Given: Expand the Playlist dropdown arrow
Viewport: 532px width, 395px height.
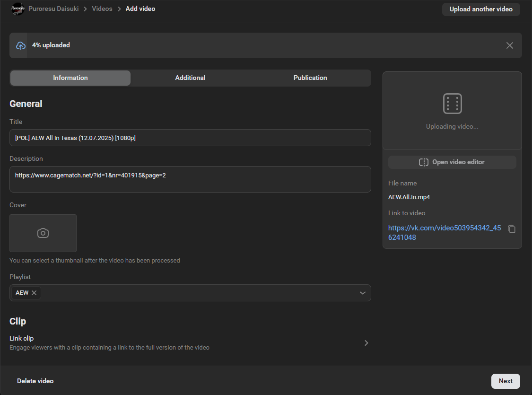Looking at the screenshot, I should coord(362,293).
